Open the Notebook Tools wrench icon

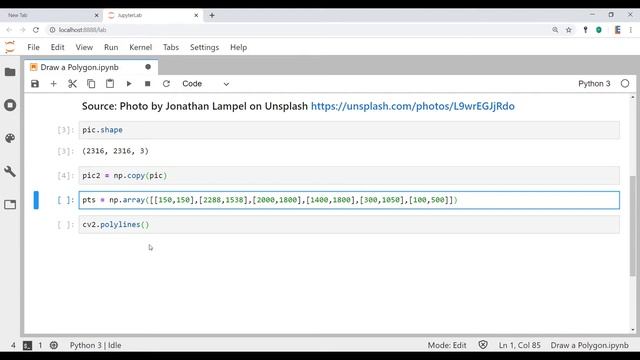click(x=10, y=171)
